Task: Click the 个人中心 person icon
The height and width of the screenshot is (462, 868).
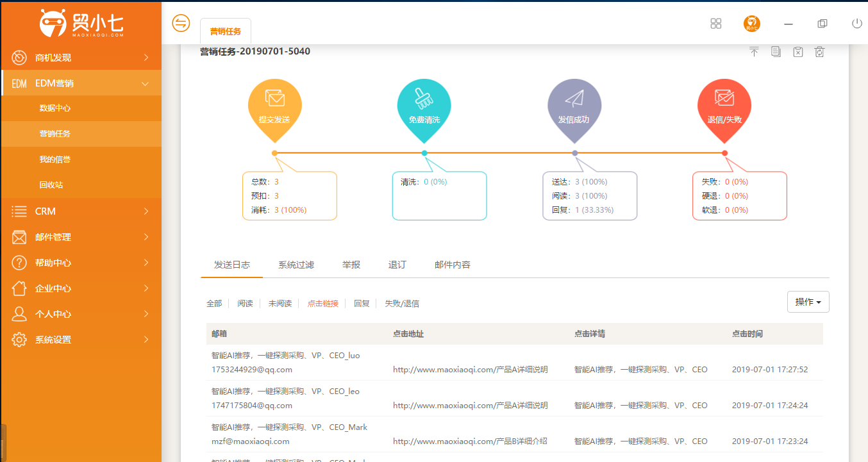Action: (x=19, y=314)
